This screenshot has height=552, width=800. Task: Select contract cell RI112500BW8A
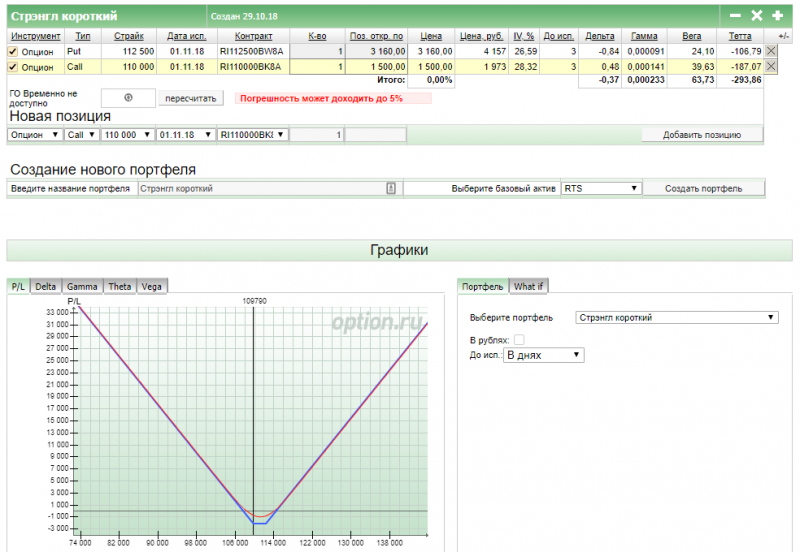click(x=254, y=52)
